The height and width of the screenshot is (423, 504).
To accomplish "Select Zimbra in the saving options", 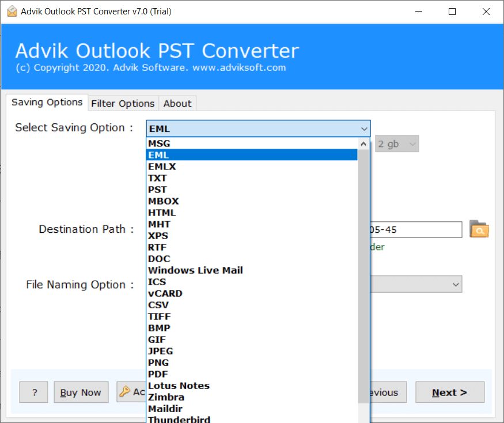I will (252, 398).
